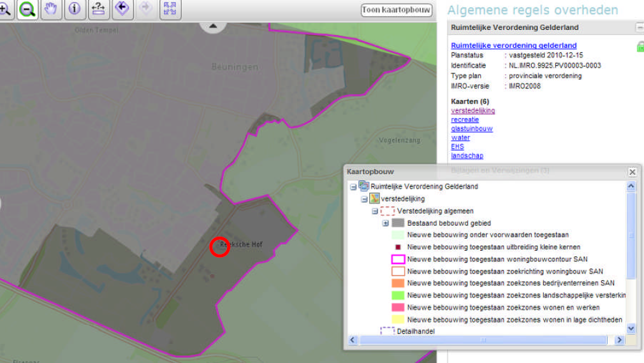Select Nieuwe bebouwing onder voorwaarden toegestaan row
Image resolution: width=644 pixels, height=363 pixels.
pyautogui.click(x=488, y=235)
